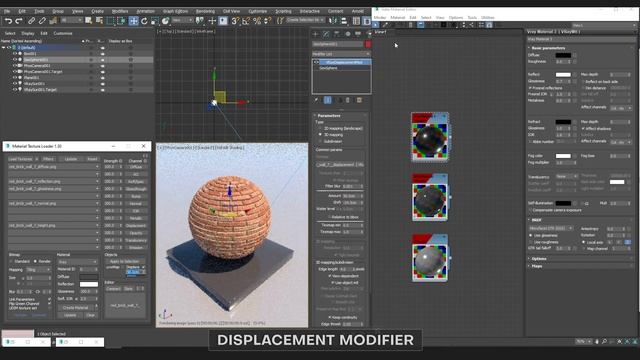Toggle visibility eye of Plane001 in scene explorer
Screen dimensions: 640x360
point(15,78)
